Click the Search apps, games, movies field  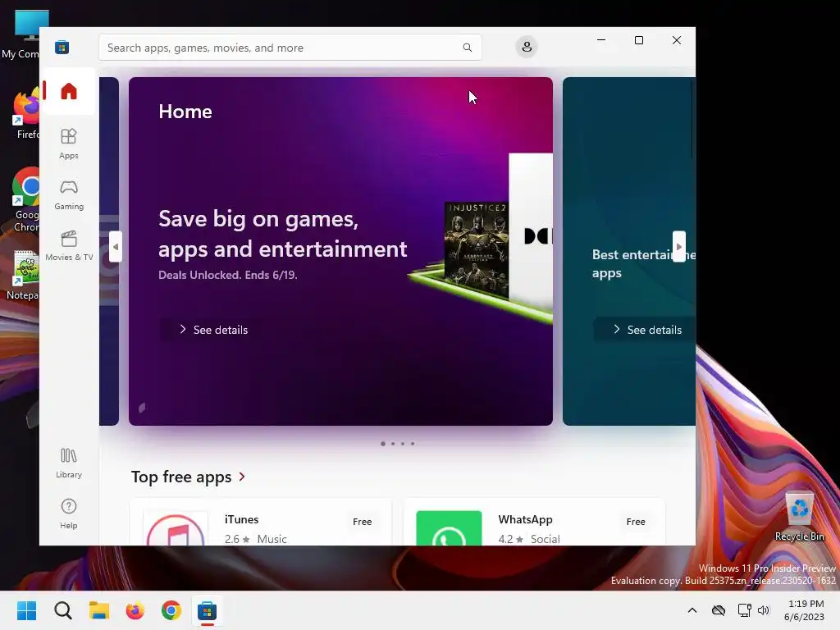pyautogui.click(x=290, y=47)
